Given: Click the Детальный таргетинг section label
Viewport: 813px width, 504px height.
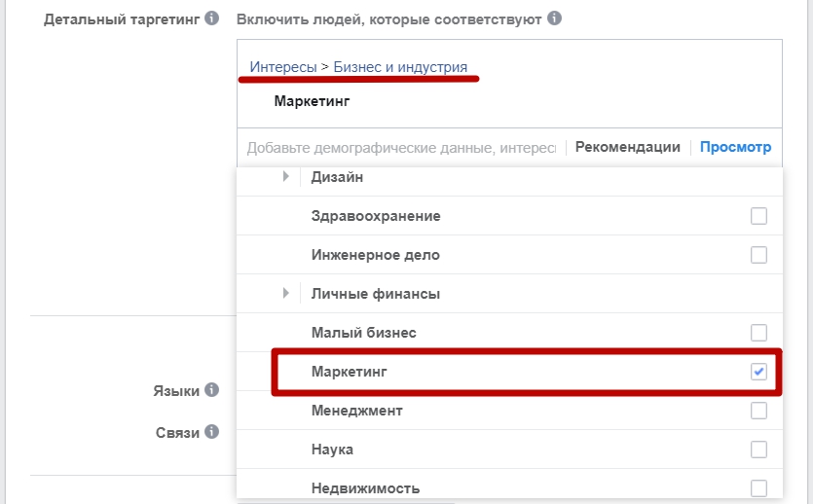Looking at the screenshot, I should tap(122, 19).
